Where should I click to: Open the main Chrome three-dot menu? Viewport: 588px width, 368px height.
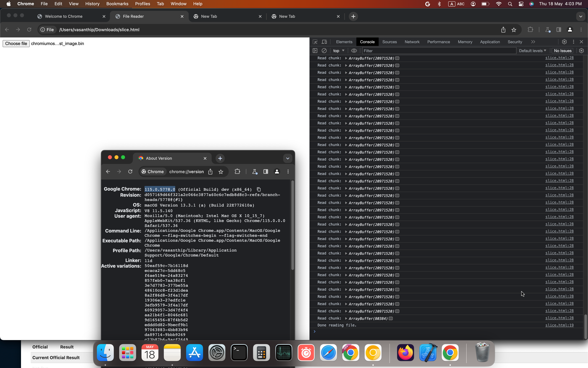pos(581,30)
